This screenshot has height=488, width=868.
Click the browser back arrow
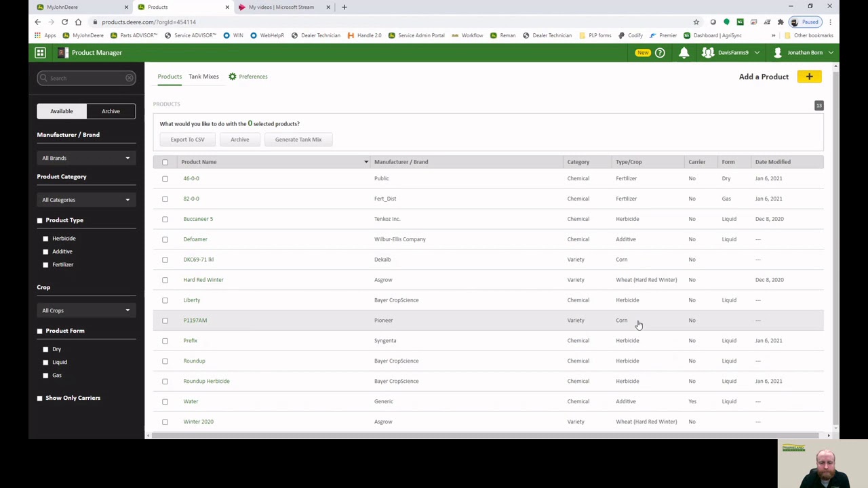37,22
